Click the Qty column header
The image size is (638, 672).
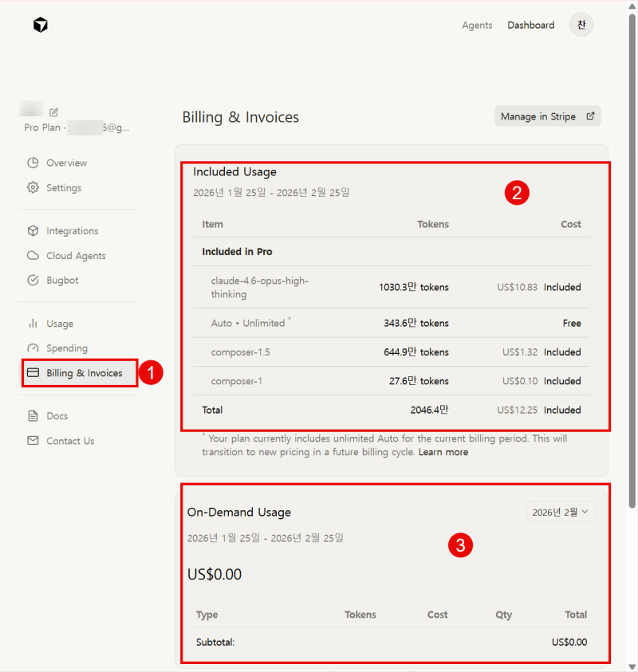(x=504, y=615)
